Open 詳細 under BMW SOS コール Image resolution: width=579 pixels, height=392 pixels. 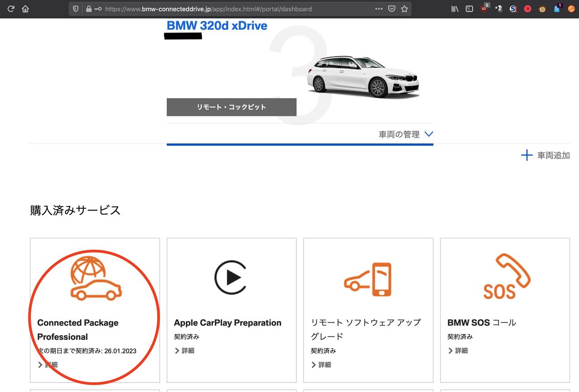point(458,351)
